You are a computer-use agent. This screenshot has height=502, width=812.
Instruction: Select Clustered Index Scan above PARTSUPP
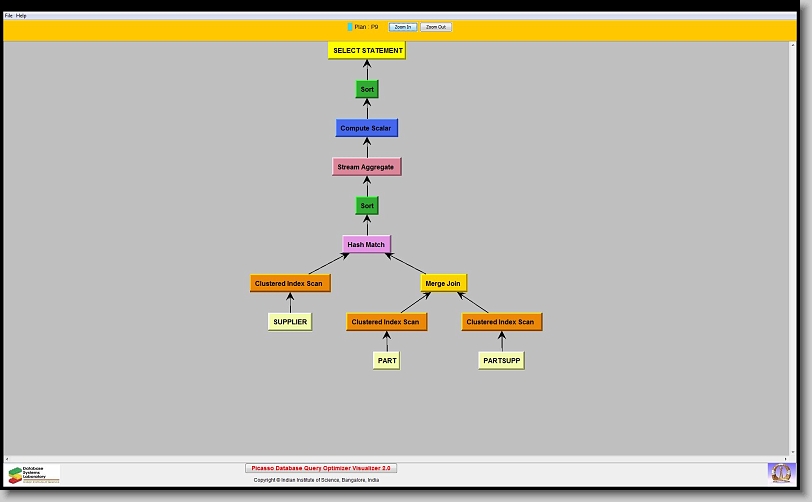tap(502, 322)
